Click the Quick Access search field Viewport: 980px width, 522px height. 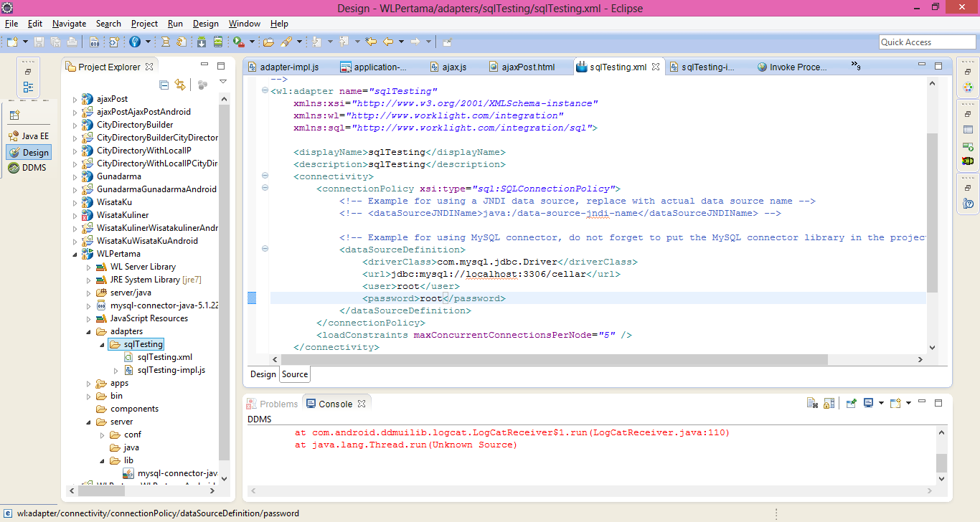[927, 42]
